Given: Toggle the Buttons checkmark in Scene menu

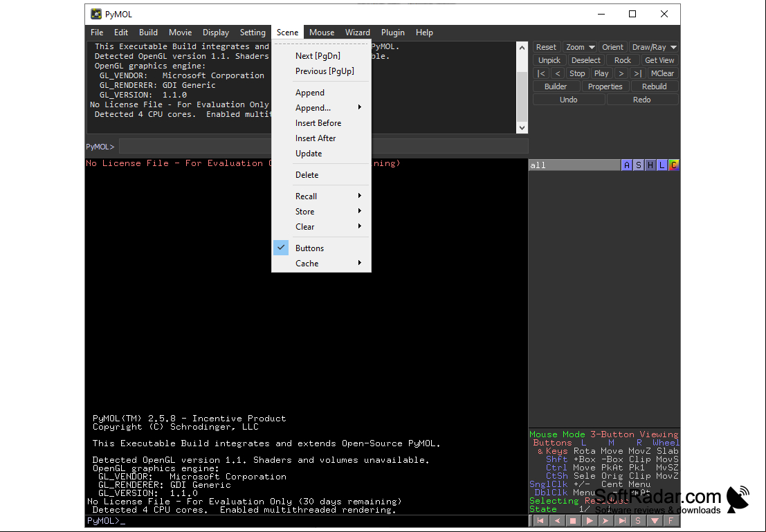Looking at the screenshot, I should (281, 248).
